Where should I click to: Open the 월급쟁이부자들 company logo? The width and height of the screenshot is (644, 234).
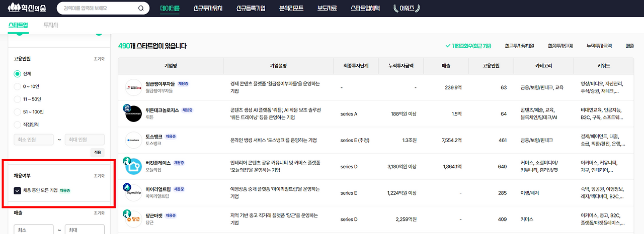pyautogui.click(x=133, y=87)
